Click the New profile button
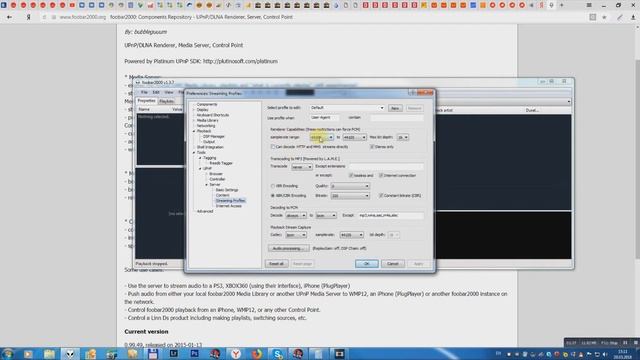The width and height of the screenshot is (640, 360). (x=395, y=108)
